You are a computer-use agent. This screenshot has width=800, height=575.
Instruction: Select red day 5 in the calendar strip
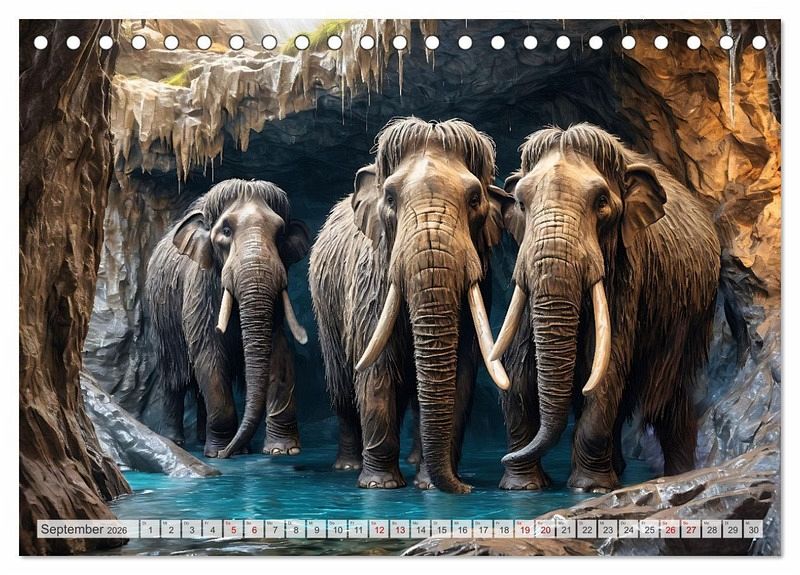click(x=233, y=529)
